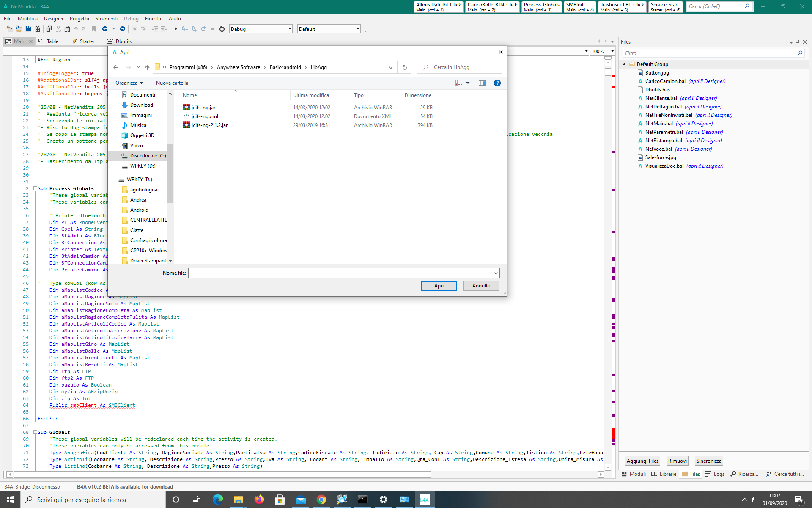
Task: Click the Sincronizza button
Action: [x=709, y=461]
